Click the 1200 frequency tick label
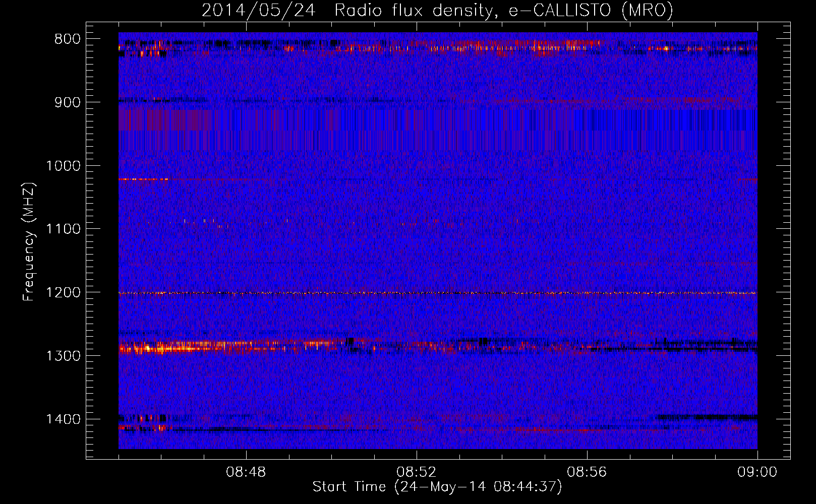 [63, 292]
